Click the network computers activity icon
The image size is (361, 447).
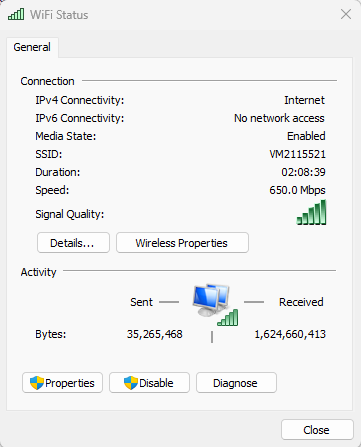[215, 305]
